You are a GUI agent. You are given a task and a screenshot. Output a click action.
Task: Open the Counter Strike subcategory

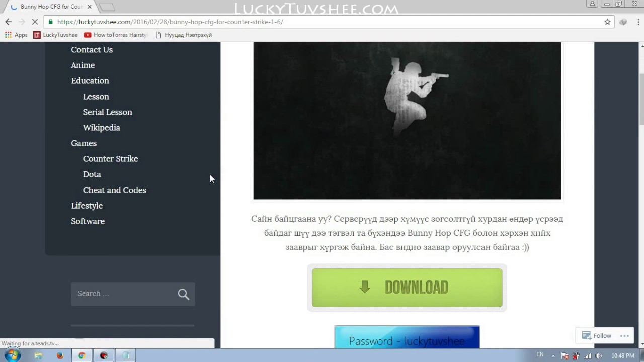pyautogui.click(x=110, y=158)
